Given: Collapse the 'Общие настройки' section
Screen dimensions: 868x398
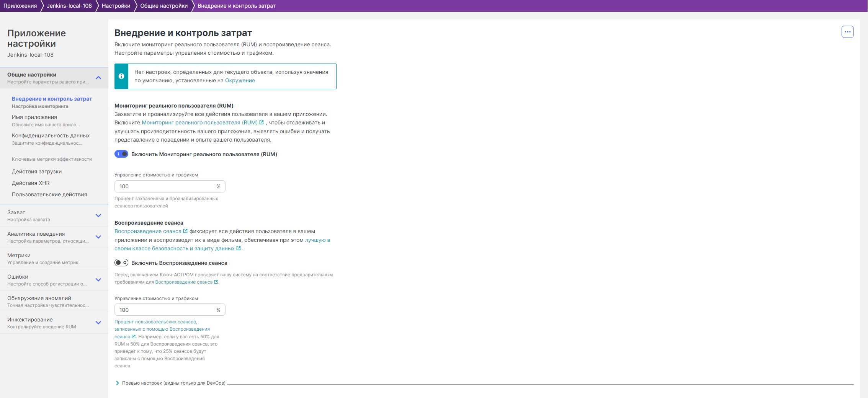Looking at the screenshot, I should 98,78.
